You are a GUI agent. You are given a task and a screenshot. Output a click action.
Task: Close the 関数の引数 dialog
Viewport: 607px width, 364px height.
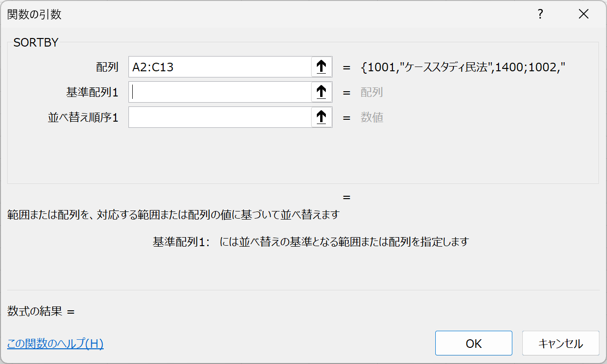click(x=584, y=14)
